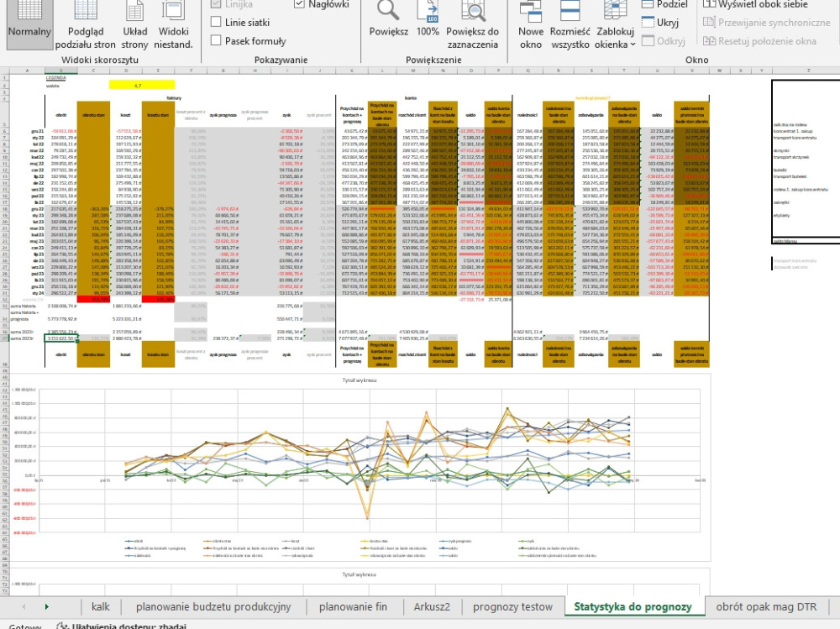Expand the Zablokuj okienka dropdown

tap(615, 25)
